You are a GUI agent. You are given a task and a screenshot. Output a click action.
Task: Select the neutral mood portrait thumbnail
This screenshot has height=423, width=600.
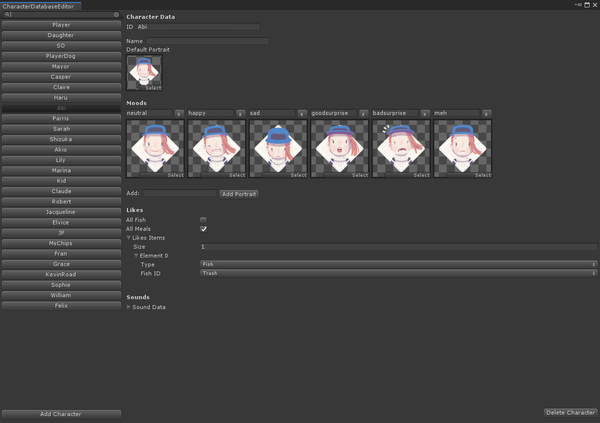155,149
